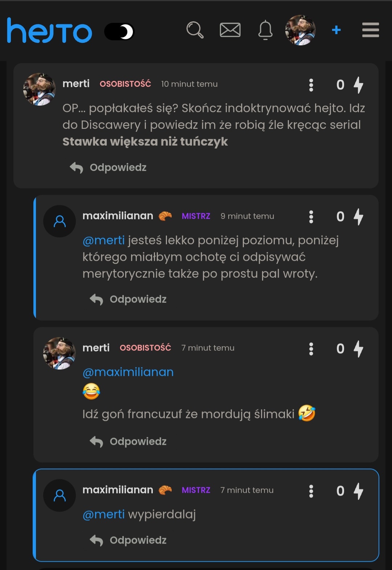Toggle the dark mode switch
This screenshot has height=570, width=392.
[x=119, y=32]
